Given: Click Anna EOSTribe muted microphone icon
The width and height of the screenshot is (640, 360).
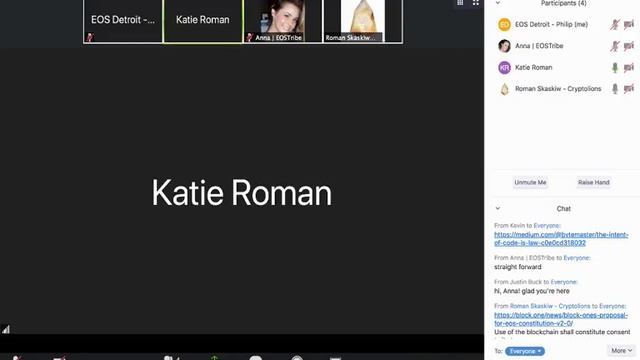Looking at the screenshot, I should pyautogui.click(x=615, y=46).
